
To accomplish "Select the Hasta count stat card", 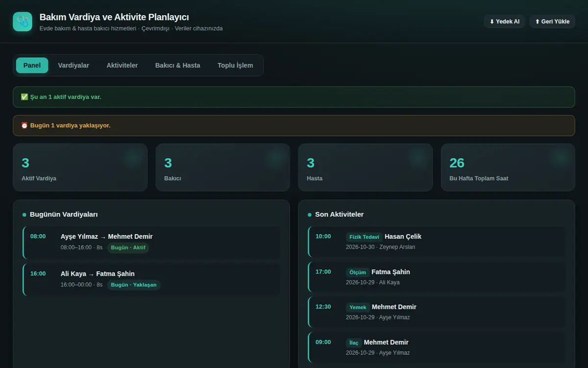I will coord(366,167).
